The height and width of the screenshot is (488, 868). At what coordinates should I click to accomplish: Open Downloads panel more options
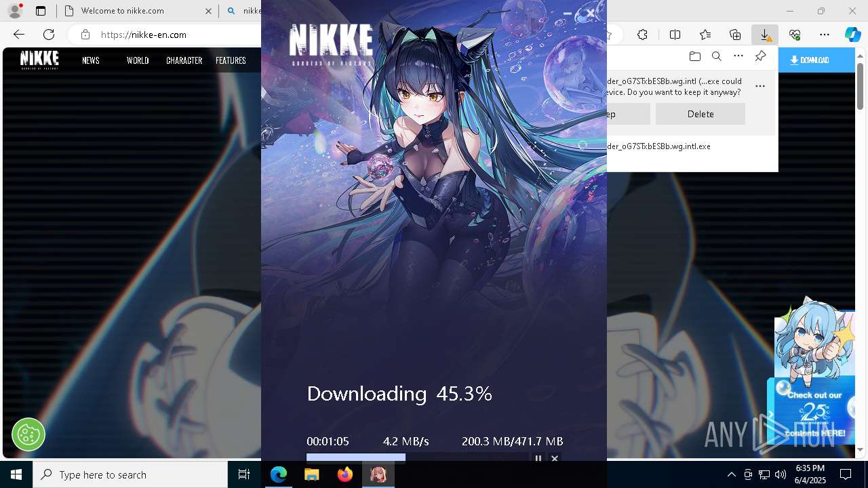(x=738, y=56)
